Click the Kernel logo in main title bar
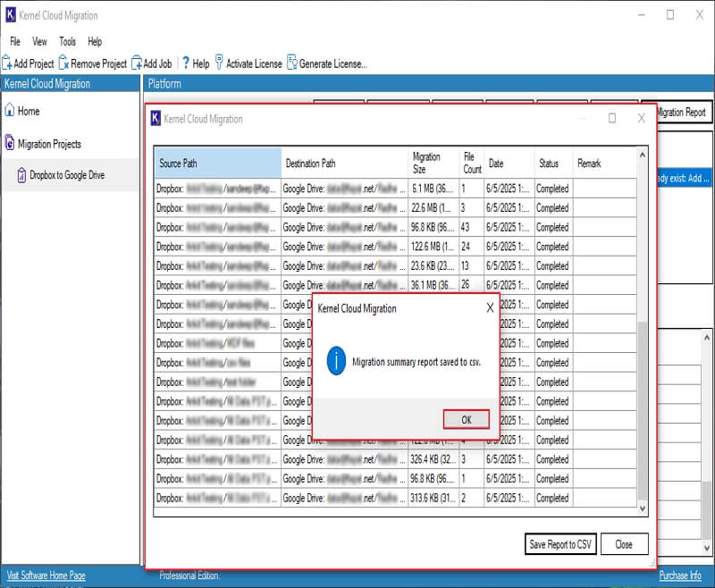715x588 pixels. click(11, 14)
